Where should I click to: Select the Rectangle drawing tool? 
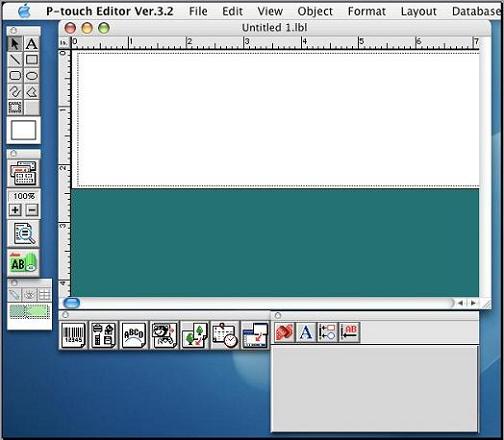32,60
